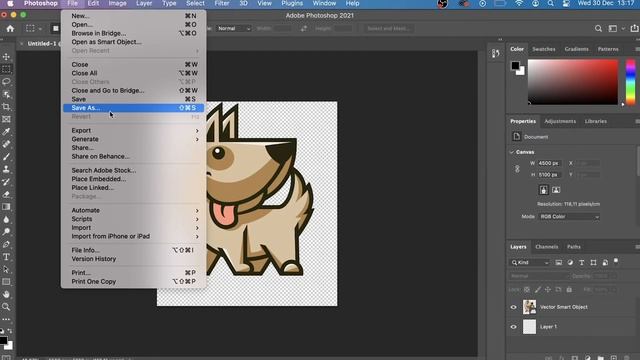Expand the Generate submenu

133,139
